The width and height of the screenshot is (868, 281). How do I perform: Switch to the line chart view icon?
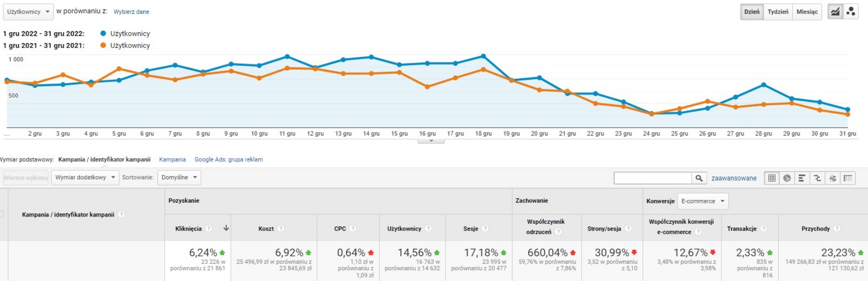coord(835,12)
